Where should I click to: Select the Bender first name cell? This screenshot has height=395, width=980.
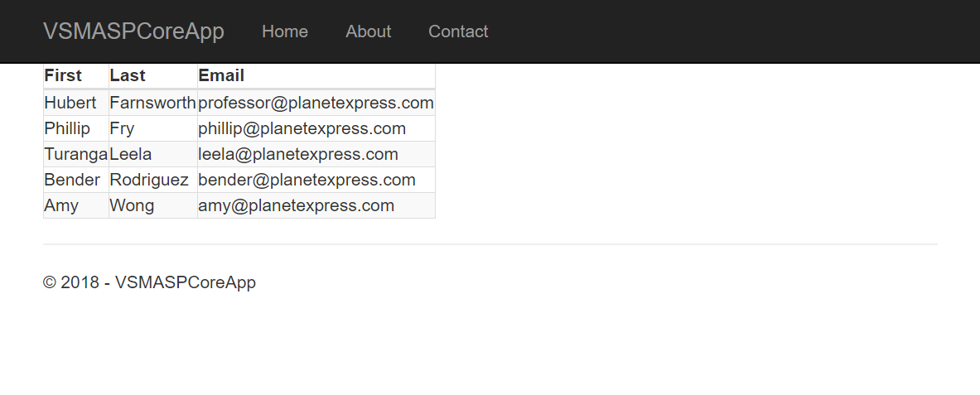click(x=72, y=181)
